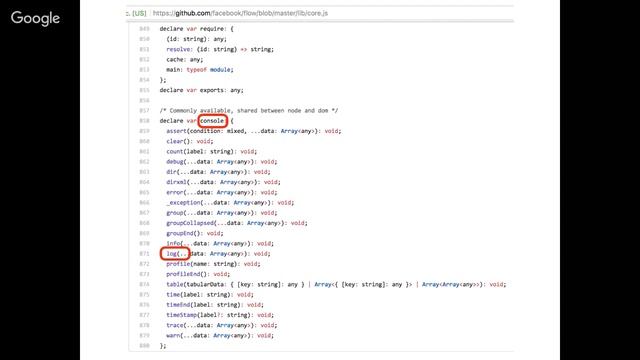The height and width of the screenshot is (360, 640).
Task: Click the 'warn(...data' declaration line
Action: 220,335
